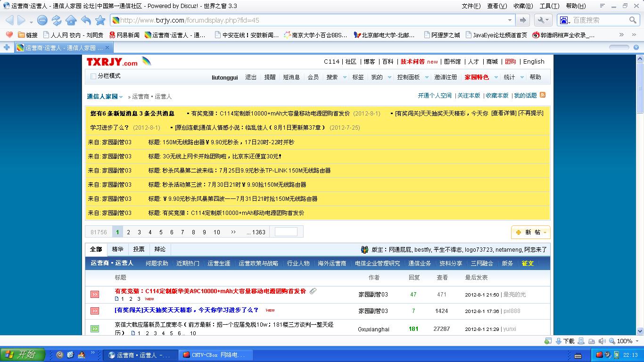
Task: Open the 收藏(B) menu
Action: pos(523,6)
